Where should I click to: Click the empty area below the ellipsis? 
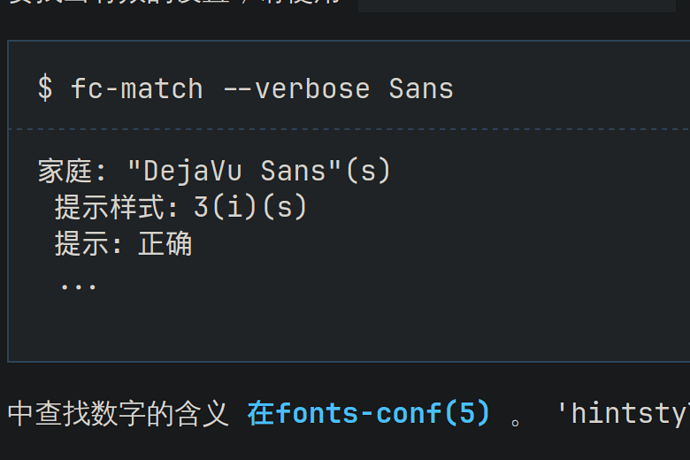click(x=349, y=328)
